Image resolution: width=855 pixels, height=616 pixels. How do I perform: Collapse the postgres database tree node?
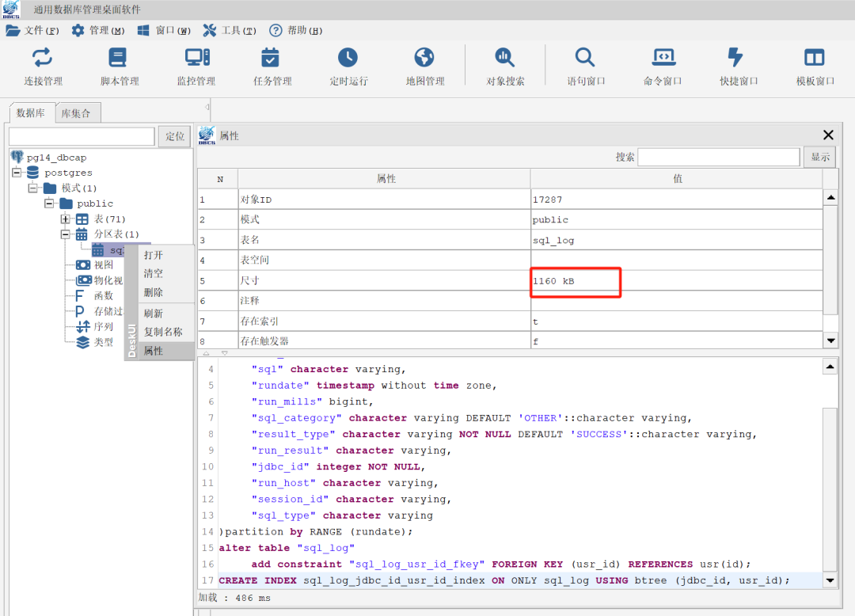[17, 173]
